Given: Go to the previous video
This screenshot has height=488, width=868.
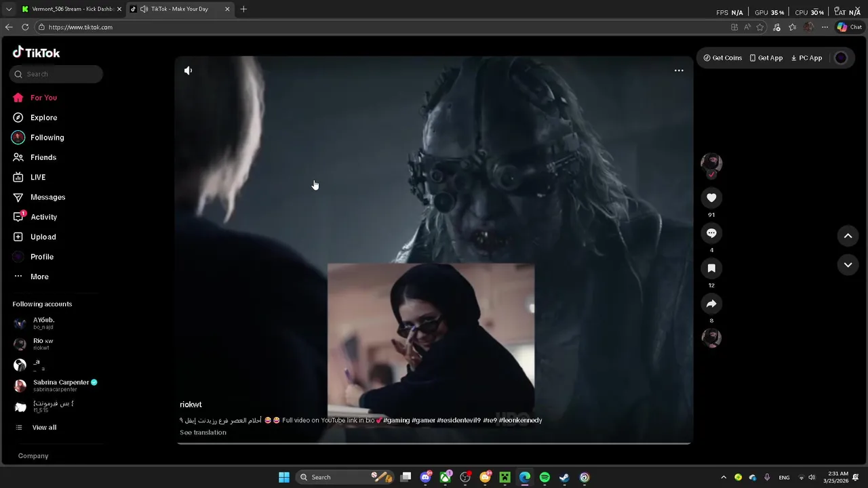Looking at the screenshot, I should [x=848, y=236].
